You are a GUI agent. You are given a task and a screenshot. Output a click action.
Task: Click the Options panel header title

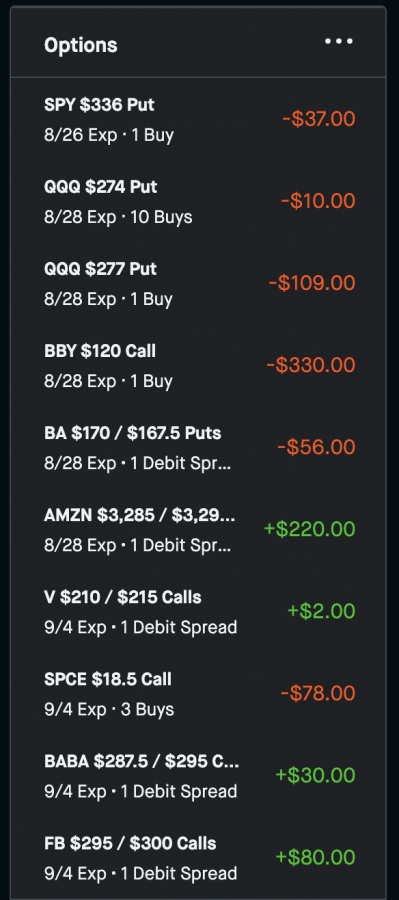pyautogui.click(x=80, y=45)
